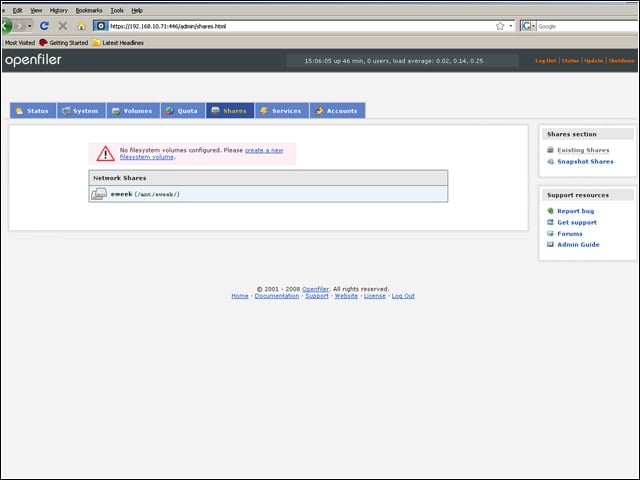Click the Get support icon
The width and height of the screenshot is (640, 480).
point(550,222)
